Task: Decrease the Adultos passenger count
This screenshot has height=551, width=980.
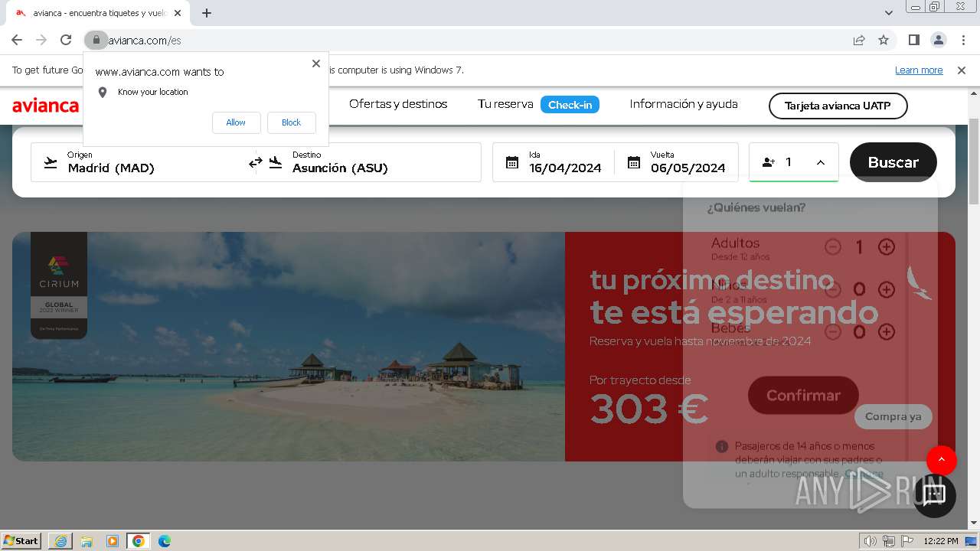Action: [832, 247]
